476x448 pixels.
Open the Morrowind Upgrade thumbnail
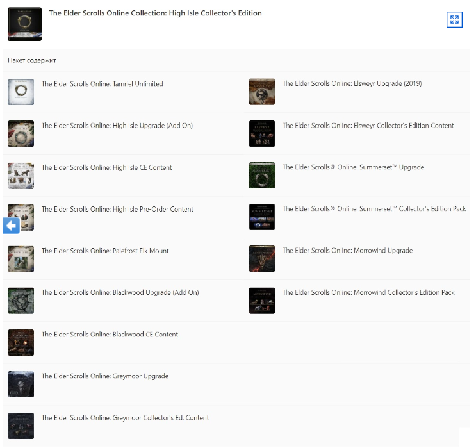(x=262, y=258)
